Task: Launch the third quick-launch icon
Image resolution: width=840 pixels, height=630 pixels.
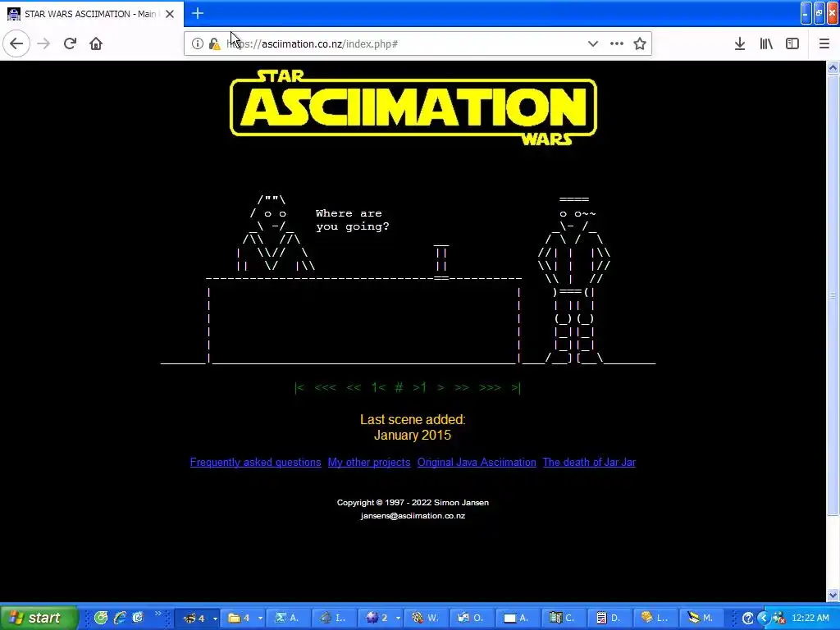Action: pos(138,618)
